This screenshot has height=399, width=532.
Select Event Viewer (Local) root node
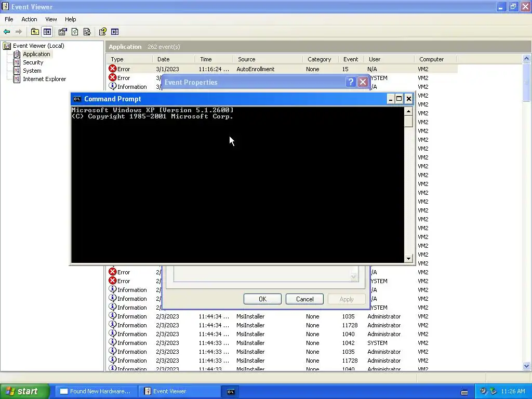(x=38, y=46)
